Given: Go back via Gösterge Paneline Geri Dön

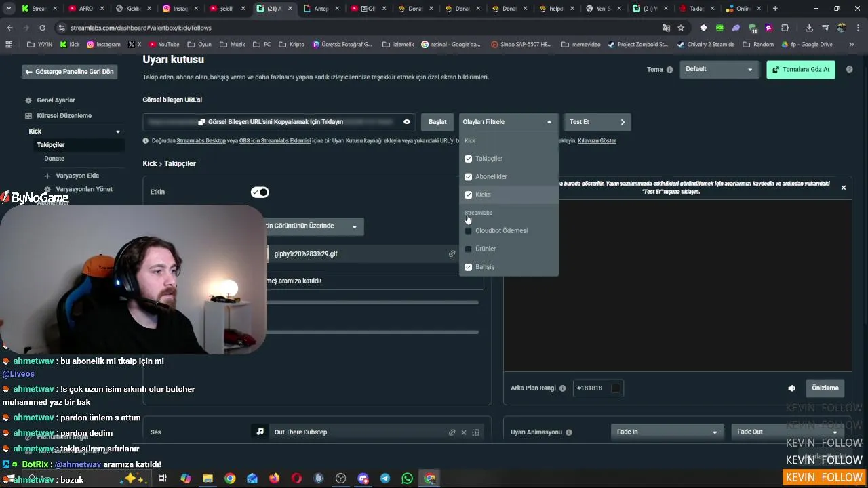Looking at the screenshot, I should 69,72.
